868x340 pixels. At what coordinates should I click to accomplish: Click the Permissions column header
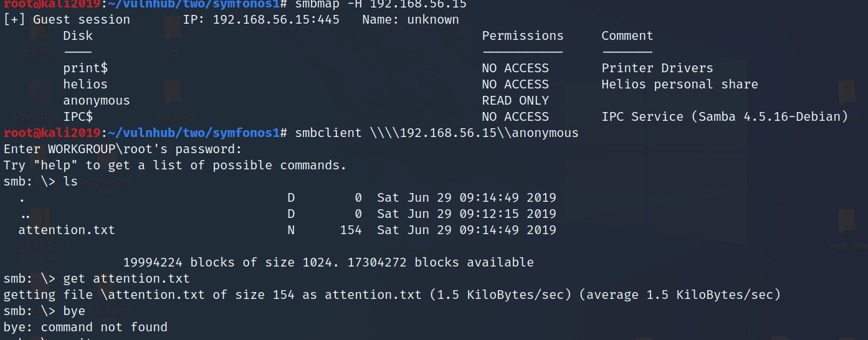coord(523,35)
